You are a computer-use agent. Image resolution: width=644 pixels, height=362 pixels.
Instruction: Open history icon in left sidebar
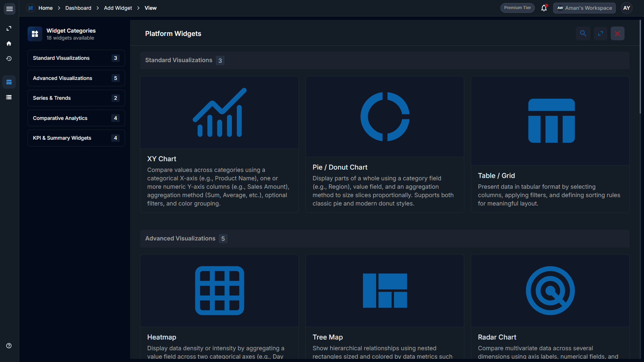[9, 58]
